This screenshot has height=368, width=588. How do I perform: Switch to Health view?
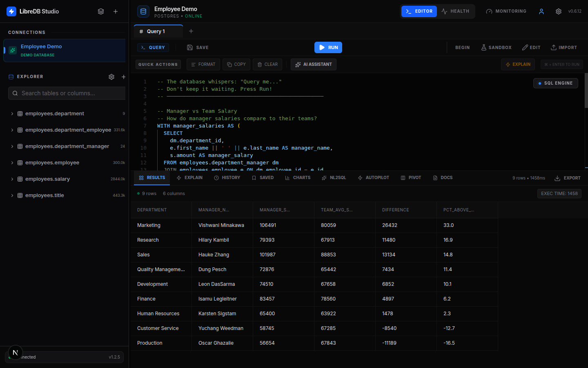point(455,11)
